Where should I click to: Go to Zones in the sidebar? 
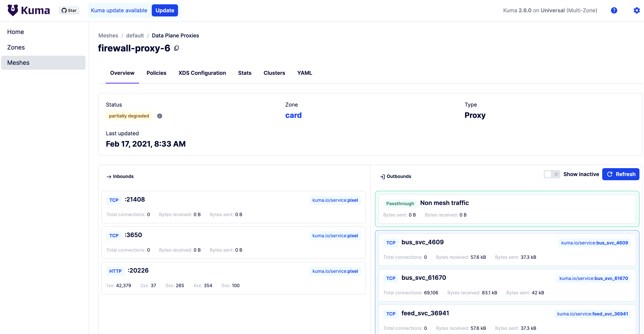tap(16, 47)
